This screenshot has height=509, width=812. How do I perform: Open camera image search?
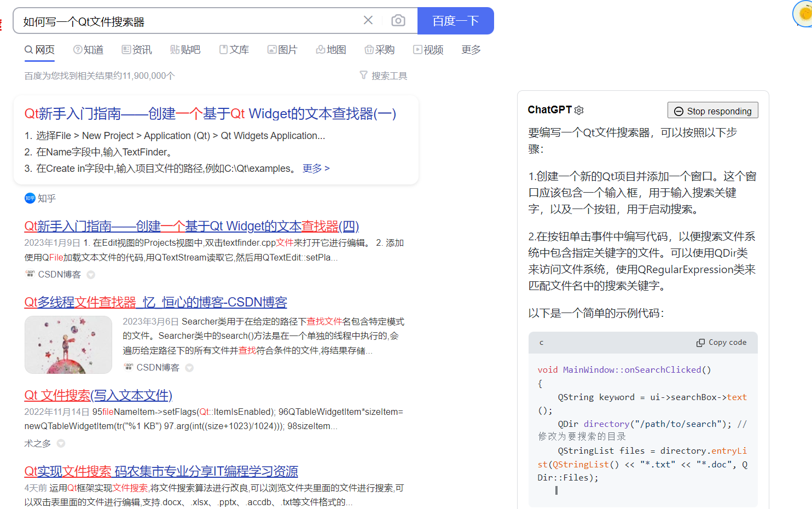398,20
